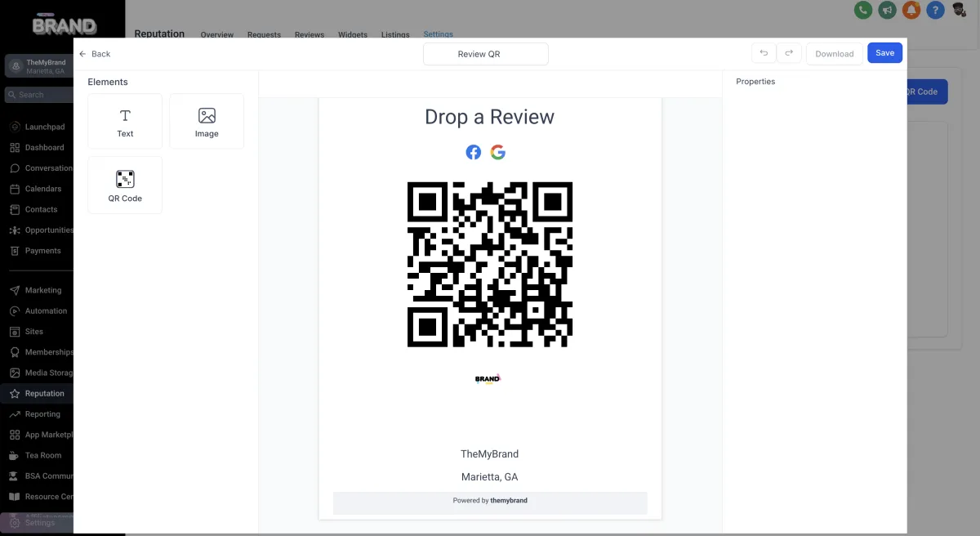Image resolution: width=980 pixels, height=536 pixels.
Task: Edit the Review QR name field
Action: pos(486,54)
